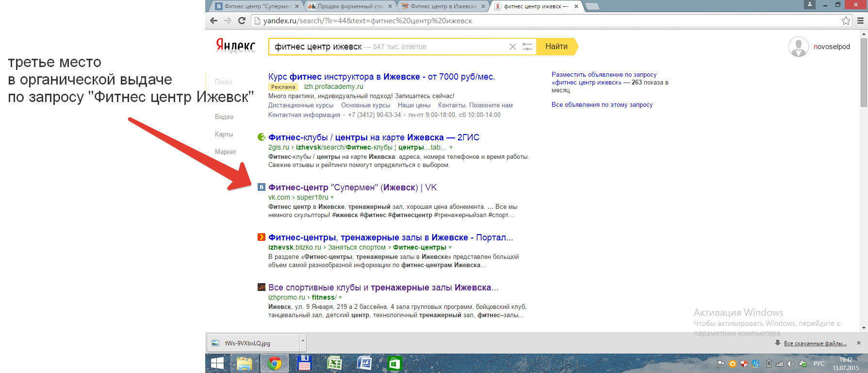Click the novoselpod user avatar
Screen dimensions: 868x373
[x=798, y=47]
